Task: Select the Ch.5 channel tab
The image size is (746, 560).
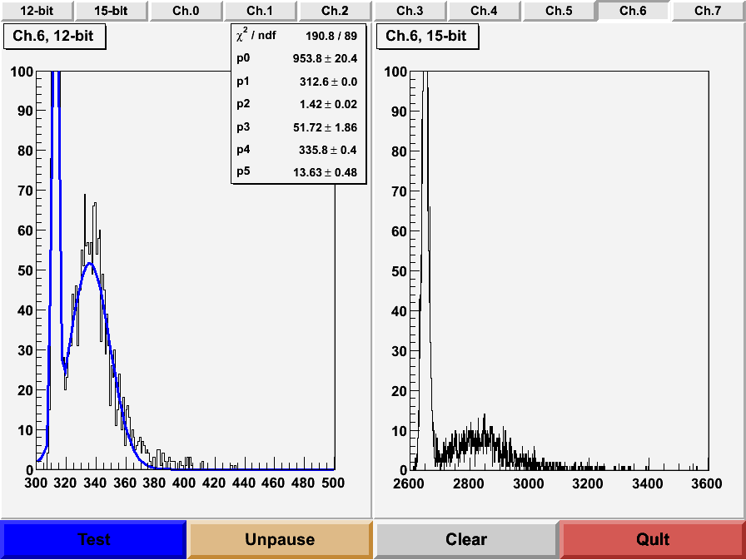Action: (x=559, y=11)
